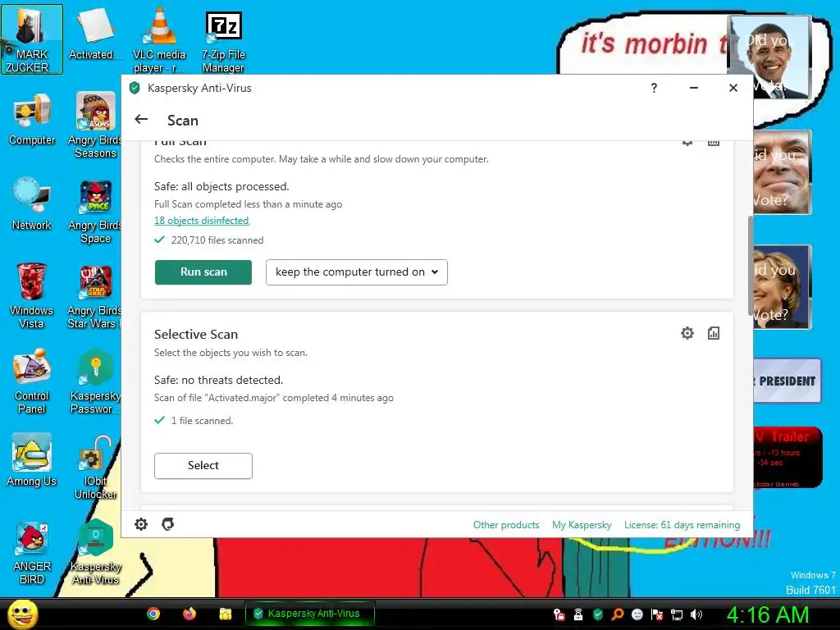Open the Activated file on desktop
The width and height of the screenshot is (840, 630).
pos(94,34)
